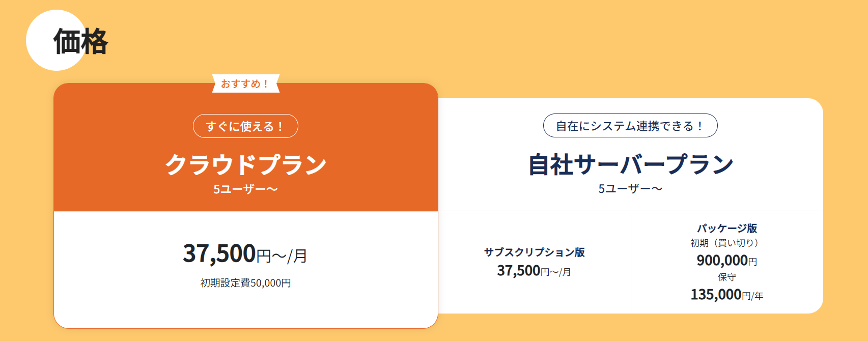The width and height of the screenshot is (868, 341).
Task: Click the large 37,500円〜/月 cloud plan price
Action: (x=219, y=253)
